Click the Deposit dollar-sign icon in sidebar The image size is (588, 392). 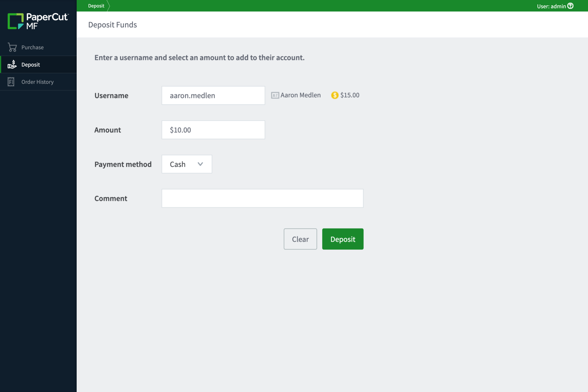click(12, 65)
